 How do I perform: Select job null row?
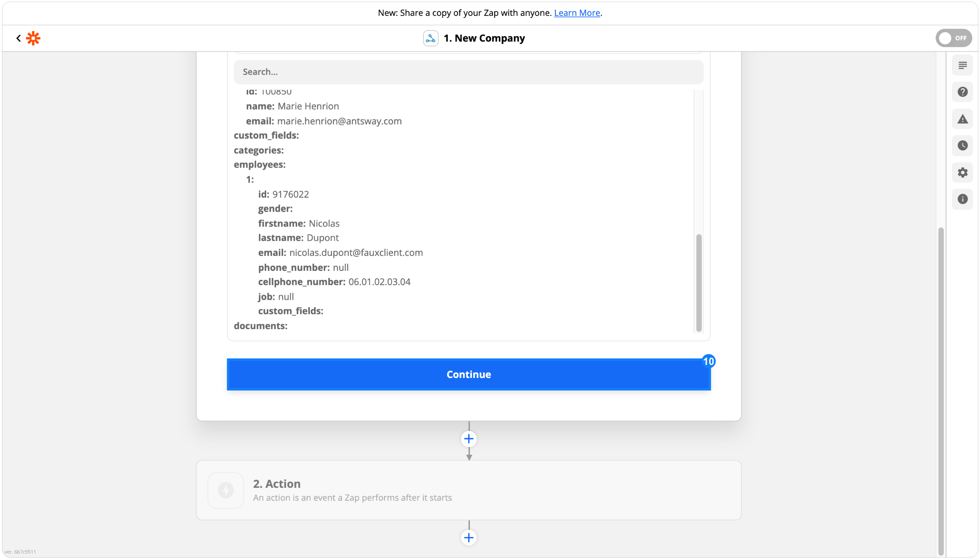click(276, 297)
